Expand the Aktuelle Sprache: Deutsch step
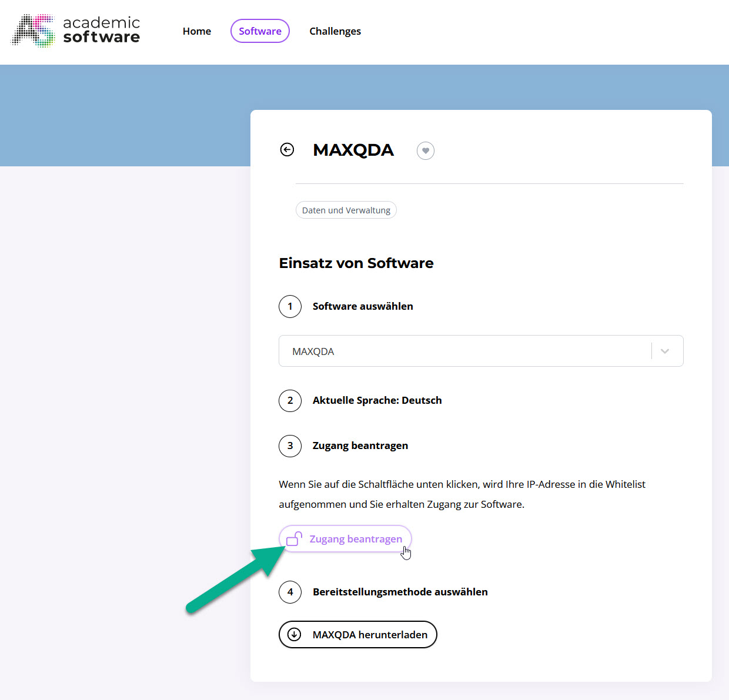Screen dimensions: 729x700 pos(377,400)
